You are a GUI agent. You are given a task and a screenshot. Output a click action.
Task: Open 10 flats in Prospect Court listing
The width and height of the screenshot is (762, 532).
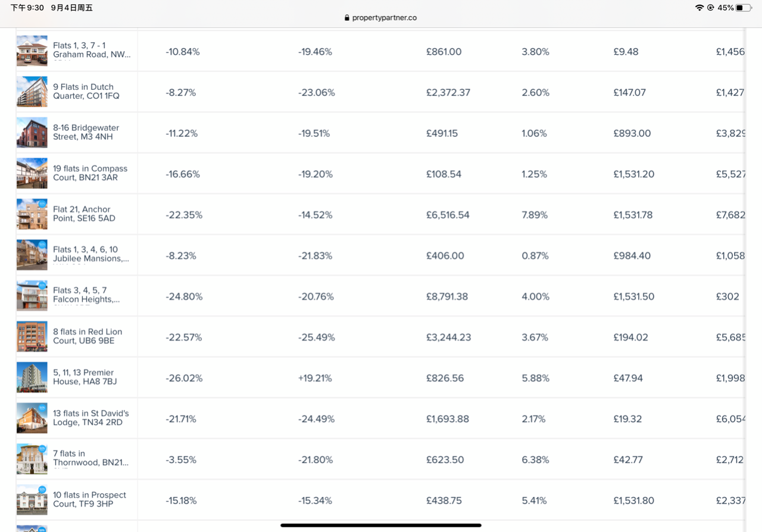90,499
